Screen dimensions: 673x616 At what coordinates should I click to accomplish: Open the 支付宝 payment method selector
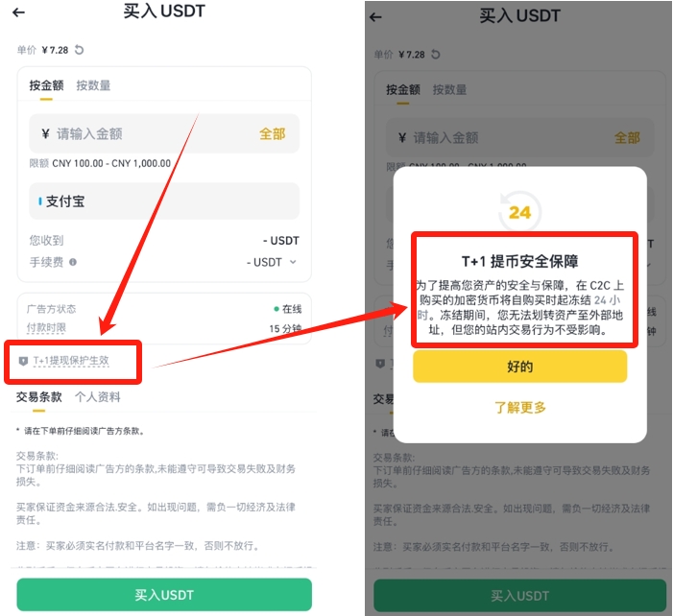tap(164, 201)
